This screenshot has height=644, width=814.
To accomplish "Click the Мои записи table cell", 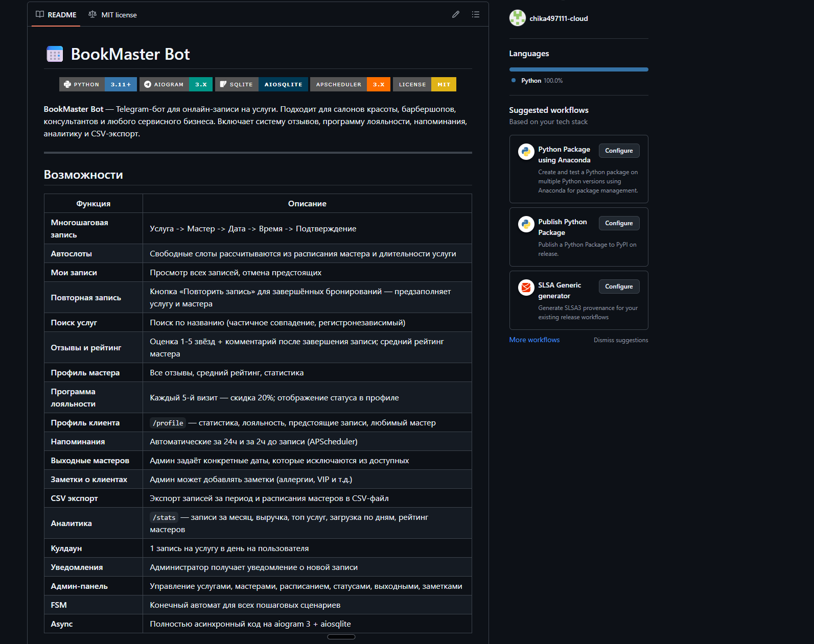I will click(94, 272).
